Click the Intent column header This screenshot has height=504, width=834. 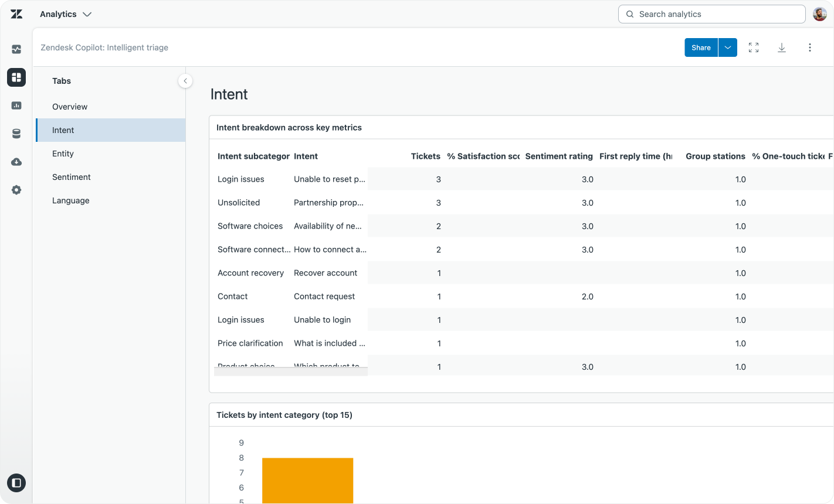pyautogui.click(x=306, y=156)
